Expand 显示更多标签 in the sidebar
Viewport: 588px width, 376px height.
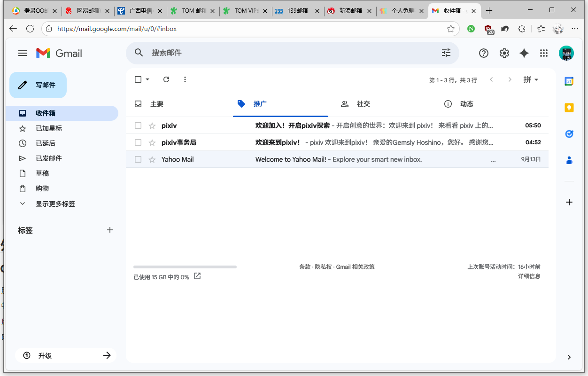click(x=55, y=204)
